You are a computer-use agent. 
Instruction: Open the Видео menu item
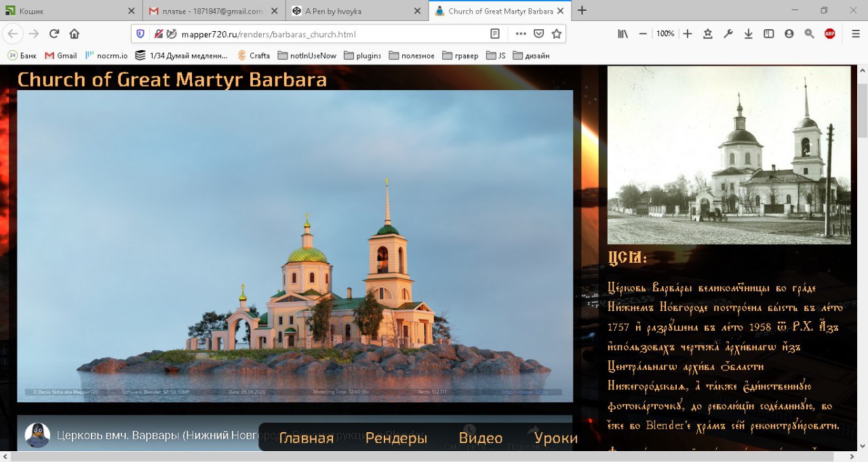(480, 438)
